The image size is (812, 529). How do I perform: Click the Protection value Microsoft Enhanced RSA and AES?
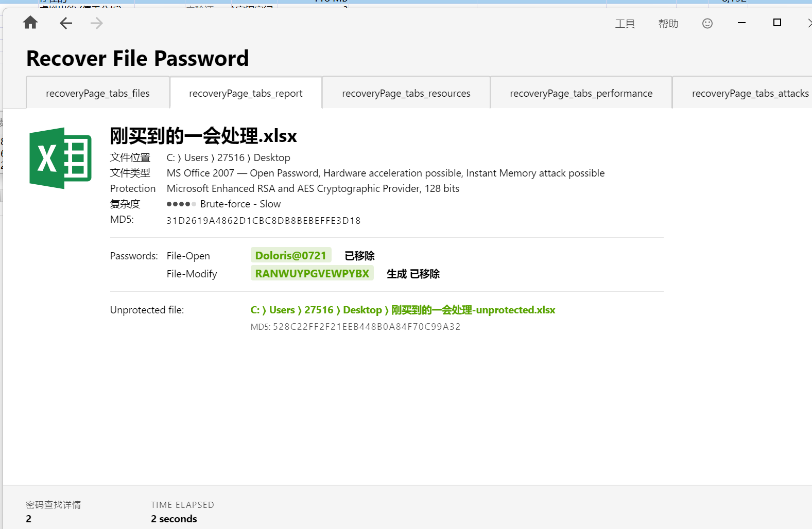click(x=313, y=188)
